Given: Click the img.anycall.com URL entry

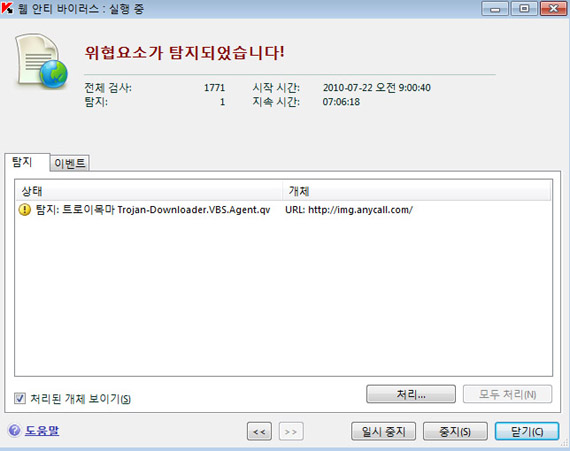Looking at the screenshot, I should (x=349, y=210).
